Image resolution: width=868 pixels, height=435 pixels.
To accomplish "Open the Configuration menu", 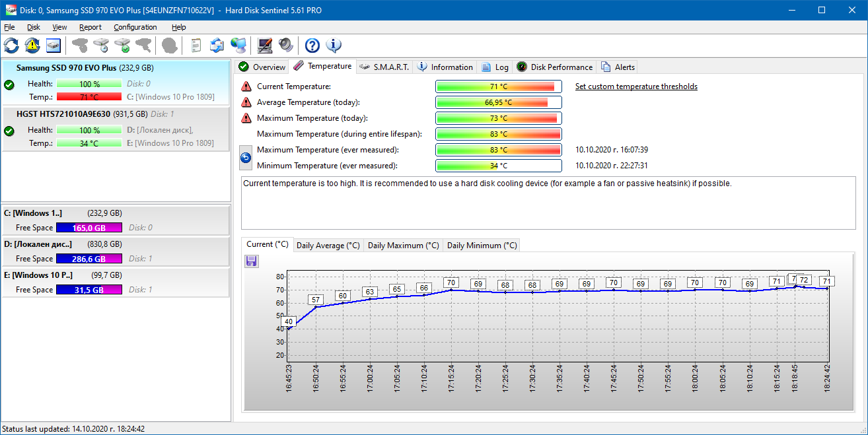I will pos(135,27).
